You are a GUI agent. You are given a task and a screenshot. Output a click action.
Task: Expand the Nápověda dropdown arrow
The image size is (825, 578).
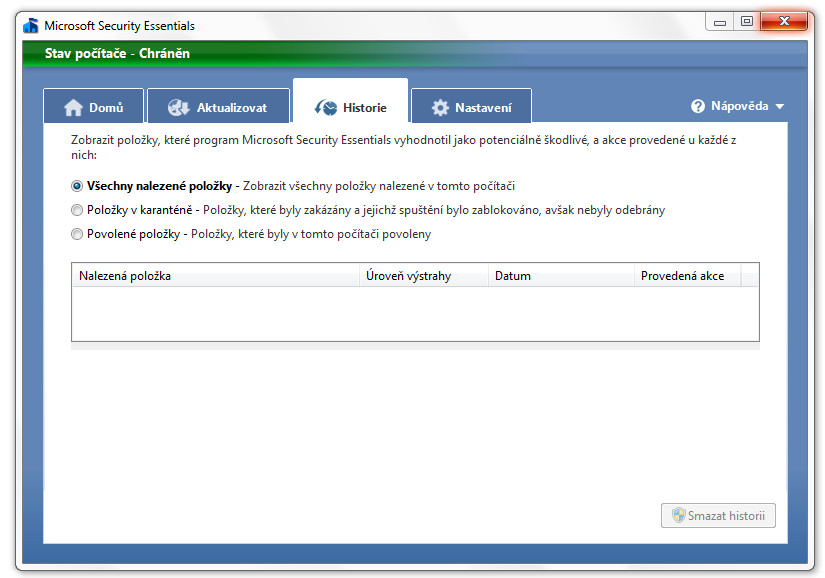point(780,106)
